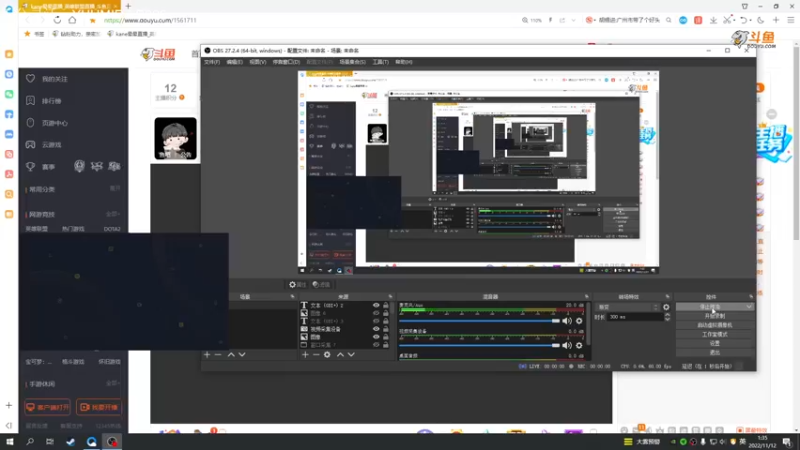
Task: Remove selected source with the minus icon
Action: click(316, 355)
